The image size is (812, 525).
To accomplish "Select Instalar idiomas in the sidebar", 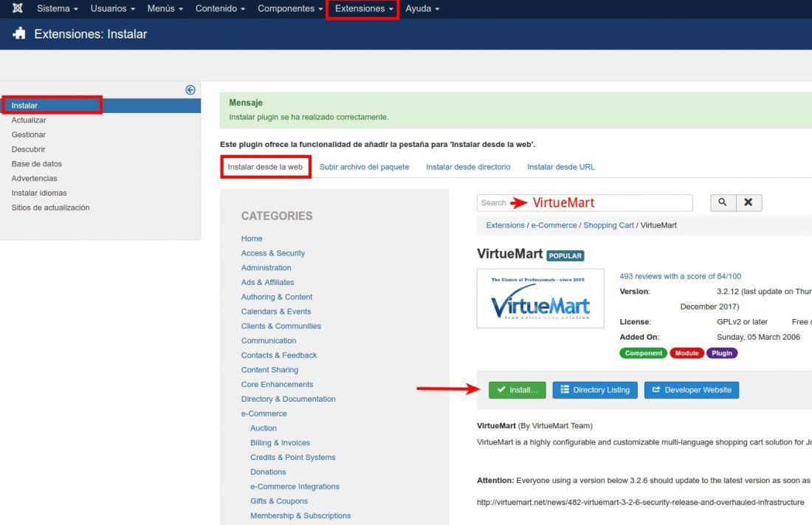I will coord(39,192).
